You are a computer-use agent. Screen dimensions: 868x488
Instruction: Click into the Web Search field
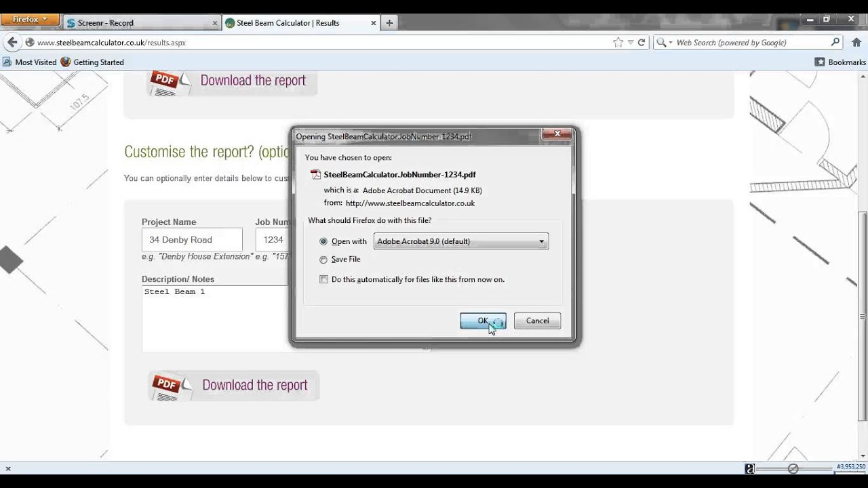click(x=751, y=42)
